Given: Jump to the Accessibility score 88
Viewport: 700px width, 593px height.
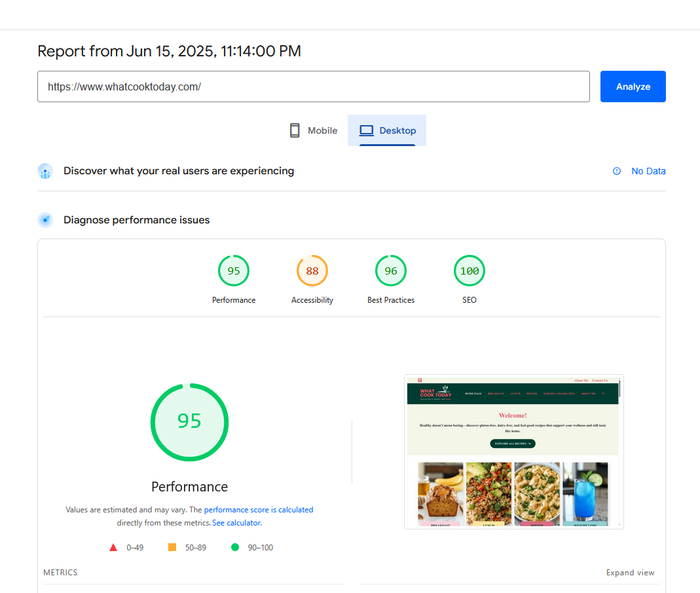Looking at the screenshot, I should point(312,271).
